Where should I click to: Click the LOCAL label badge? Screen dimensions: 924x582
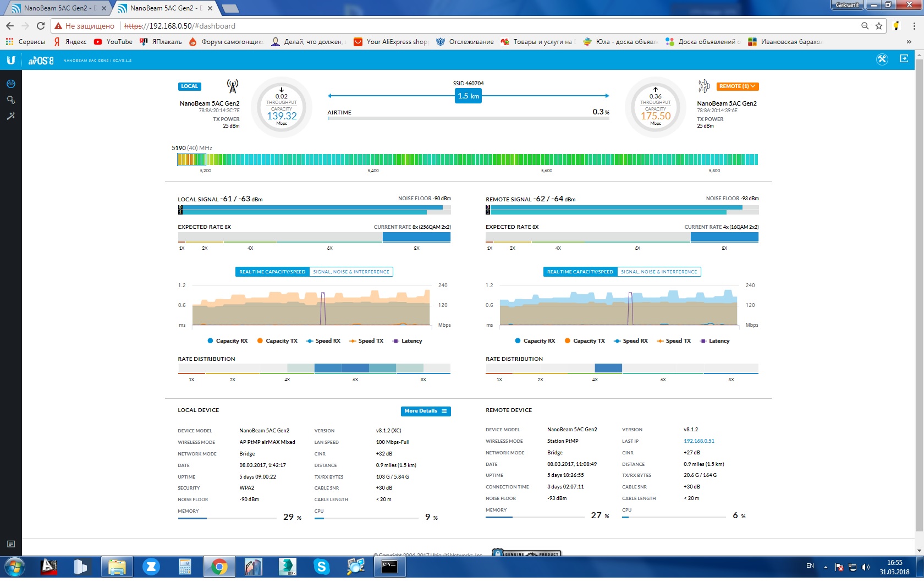[189, 86]
